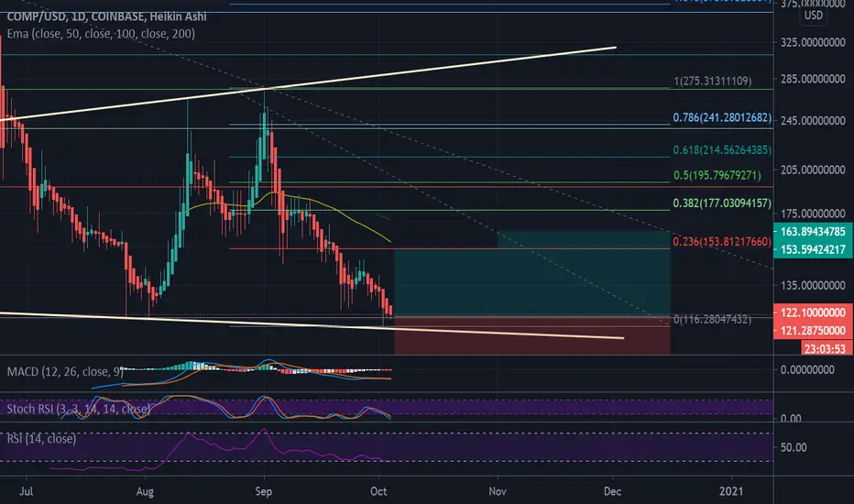Select the upper white trend line
This screenshot has height=504, width=854.
pos(308,83)
